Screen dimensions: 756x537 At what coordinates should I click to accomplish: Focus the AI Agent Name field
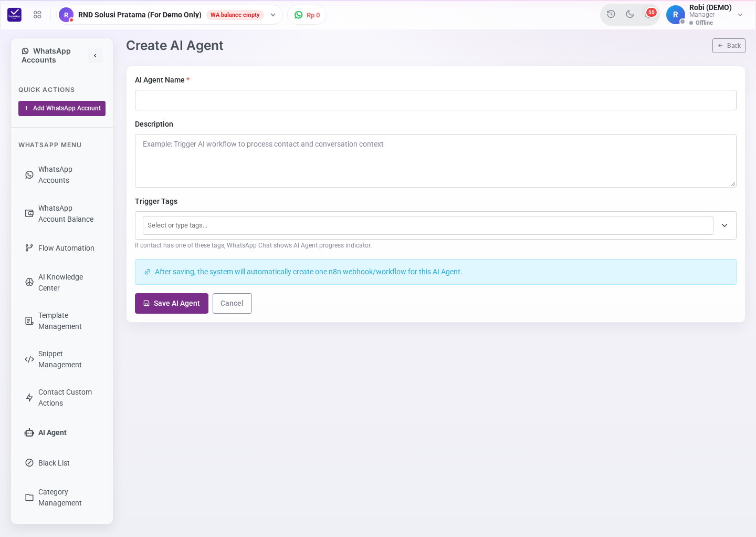tap(436, 100)
